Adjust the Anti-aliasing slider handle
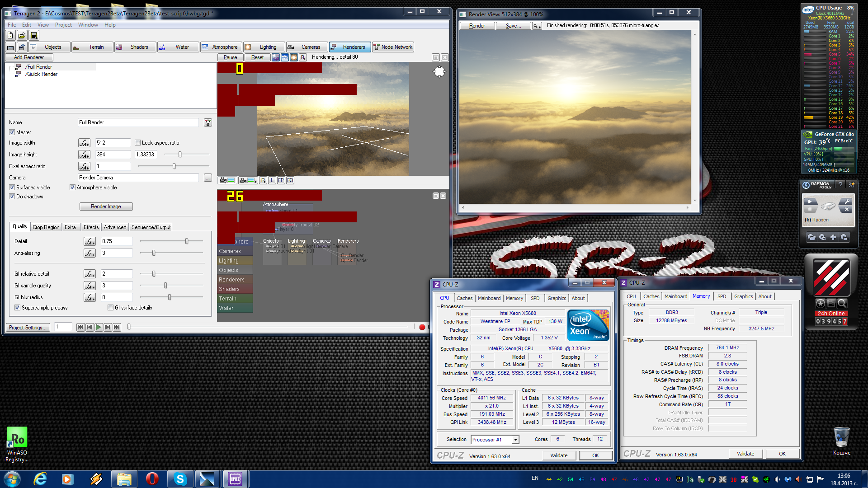Viewport: 868px width, 488px height. (x=154, y=253)
